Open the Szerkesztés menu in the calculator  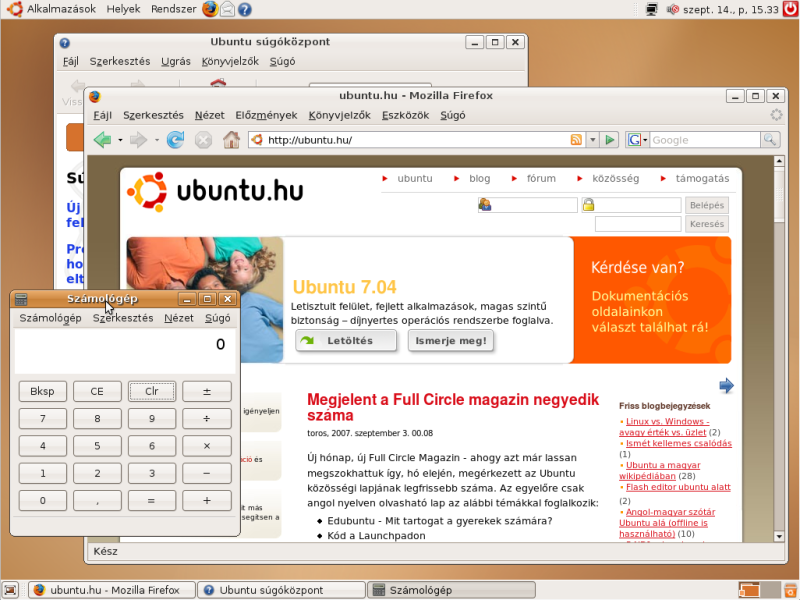123,318
